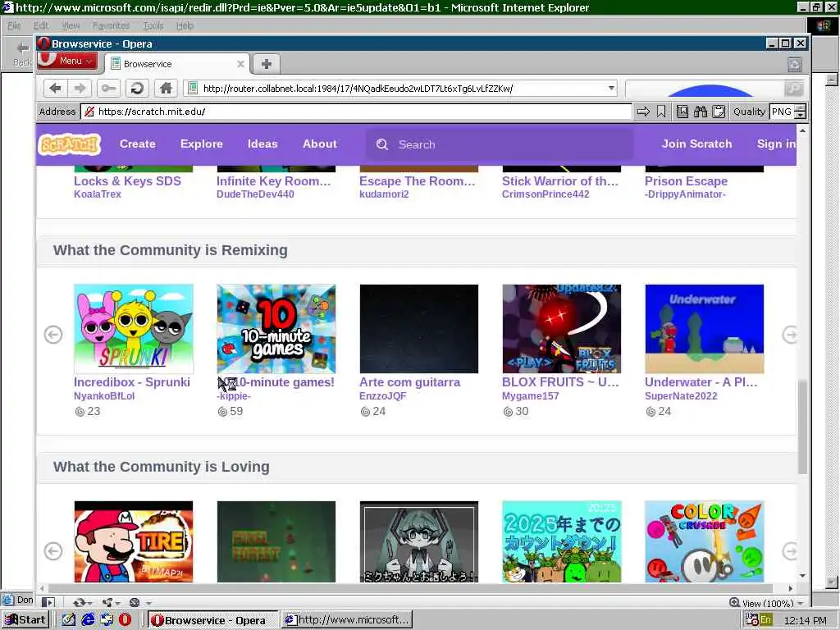The image size is (840, 630).
Task: Toggle the Opera panel toggle icon in status bar
Action: pos(48,603)
